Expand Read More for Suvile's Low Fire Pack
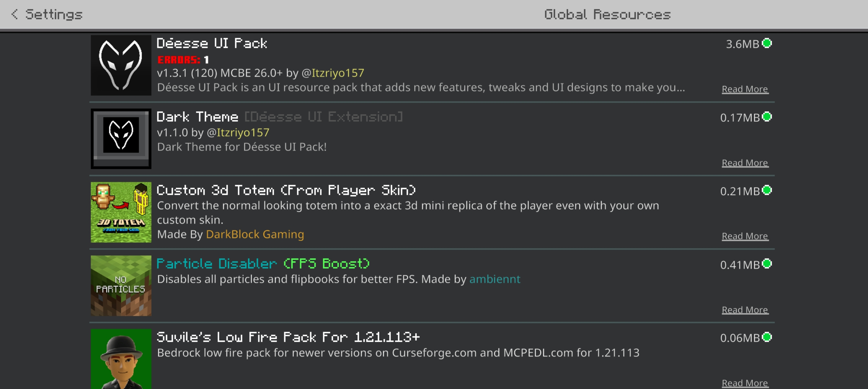This screenshot has height=389, width=868. coord(745,383)
